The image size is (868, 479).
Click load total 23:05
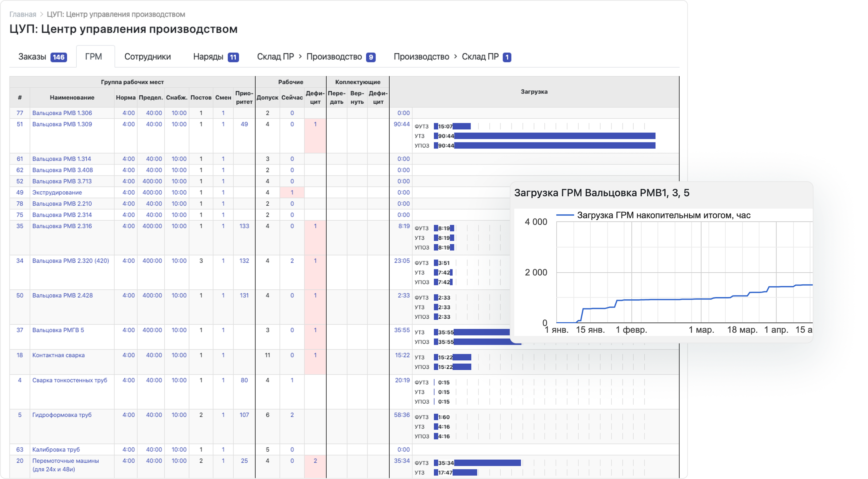pos(402,261)
